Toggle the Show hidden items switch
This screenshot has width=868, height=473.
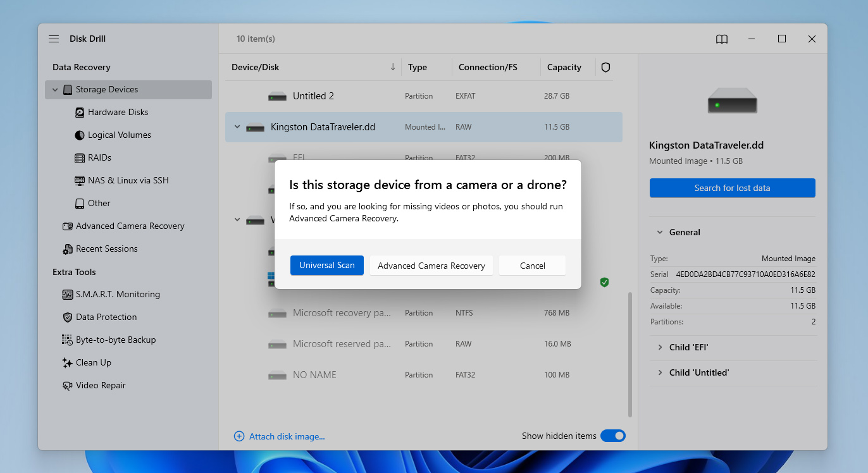pyautogui.click(x=612, y=436)
